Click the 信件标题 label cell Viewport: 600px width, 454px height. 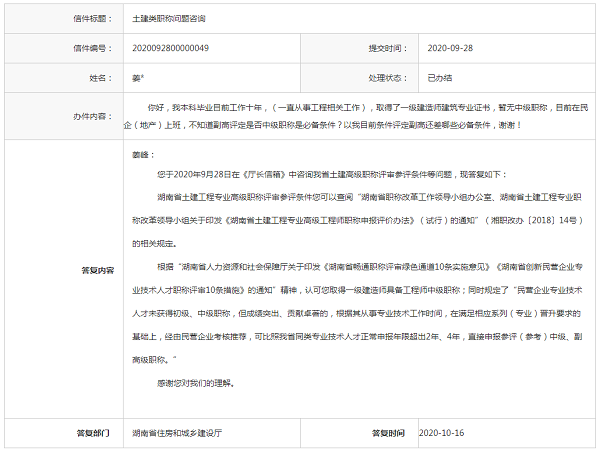click(x=64, y=19)
